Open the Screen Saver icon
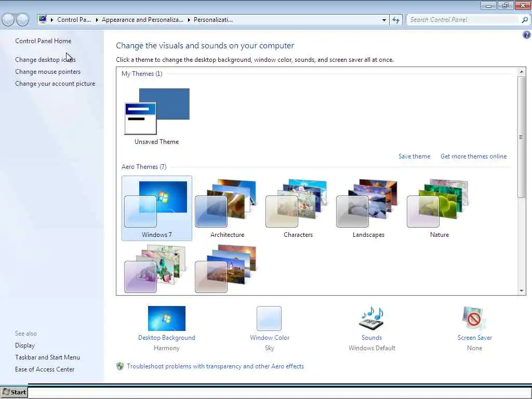This screenshot has width=532, height=399. pyautogui.click(x=474, y=318)
